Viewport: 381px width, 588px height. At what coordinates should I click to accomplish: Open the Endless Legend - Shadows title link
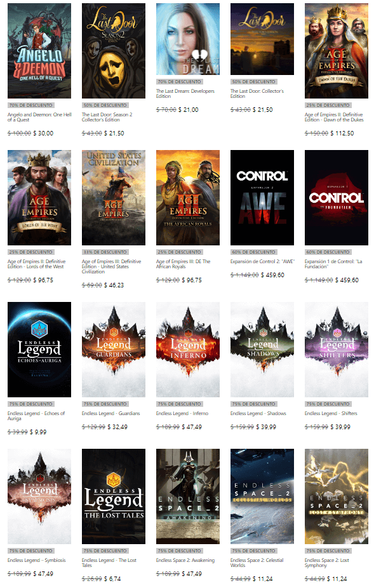(258, 413)
